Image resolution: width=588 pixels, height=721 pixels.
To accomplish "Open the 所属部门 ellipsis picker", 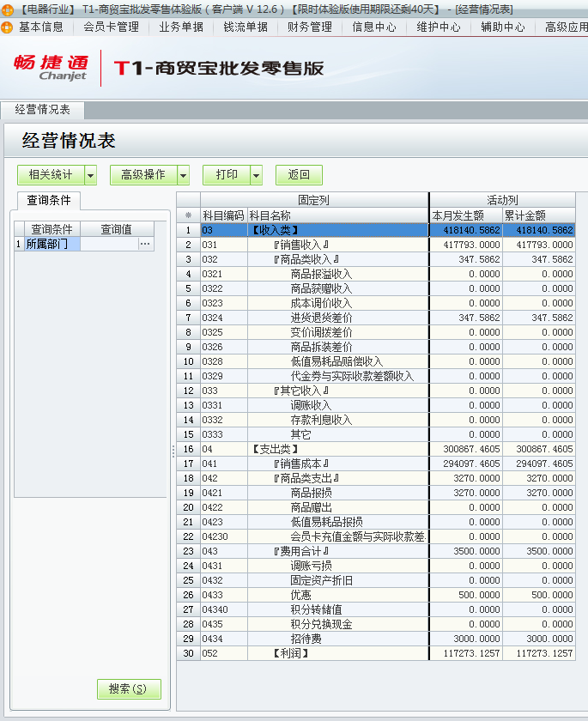I will 145,244.
